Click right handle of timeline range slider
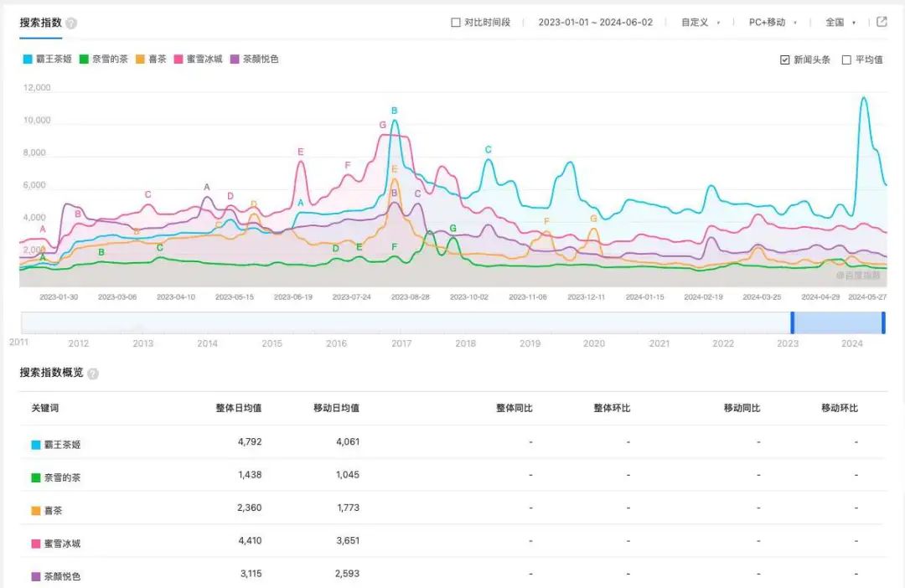Screen dimensions: 905x588 click(x=883, y=322)
